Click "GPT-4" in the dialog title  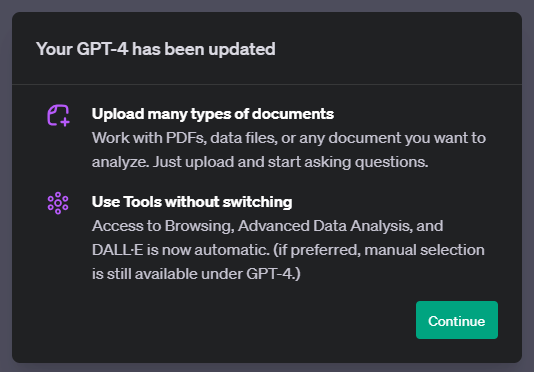tap(102, 49)
